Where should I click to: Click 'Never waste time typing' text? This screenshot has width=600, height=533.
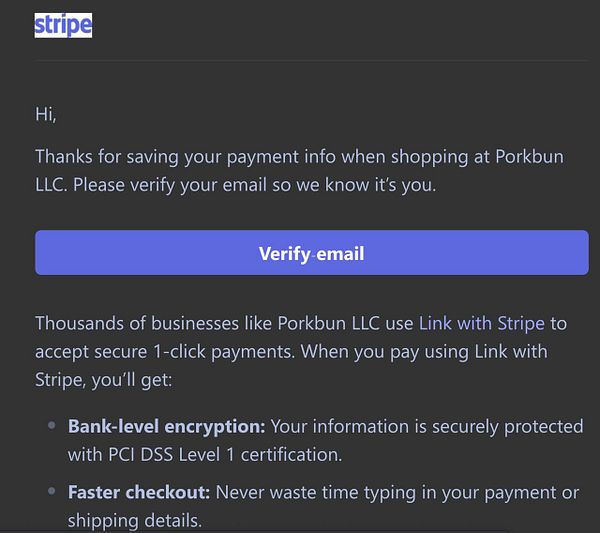click(320, 492)
